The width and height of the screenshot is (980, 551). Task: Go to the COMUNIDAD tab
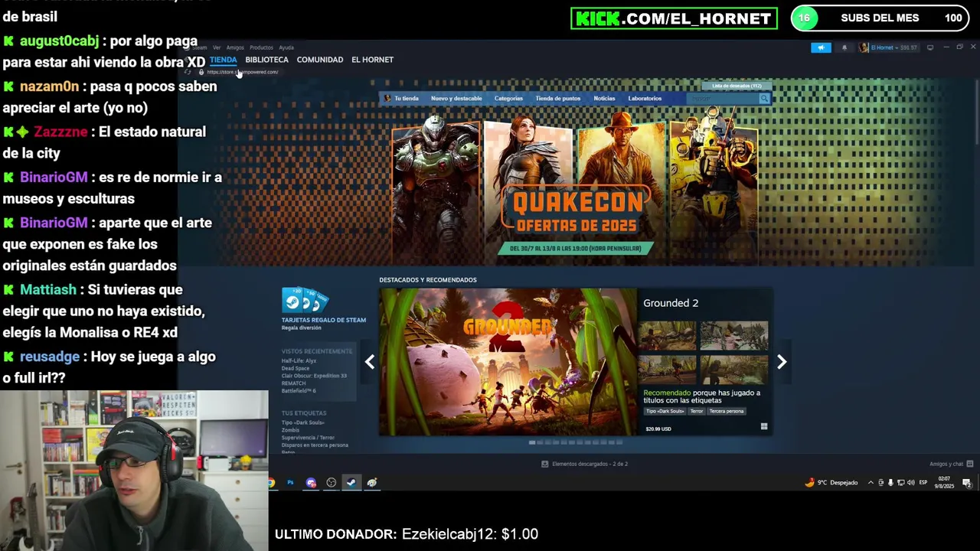click(x=320, y=60)
